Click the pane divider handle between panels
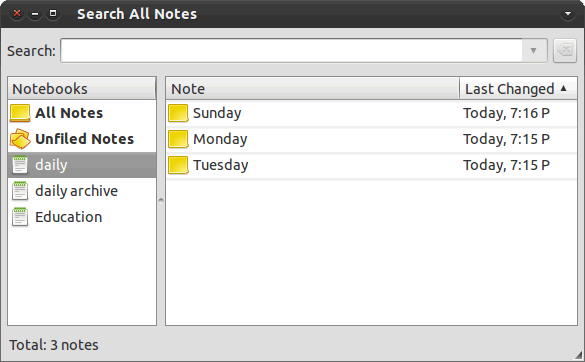 (161, 201)
